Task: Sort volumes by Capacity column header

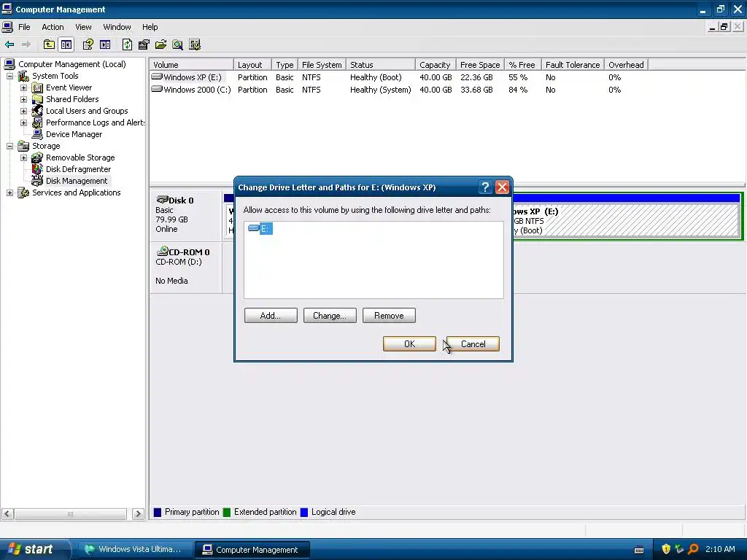Action: tap(436, 65)
